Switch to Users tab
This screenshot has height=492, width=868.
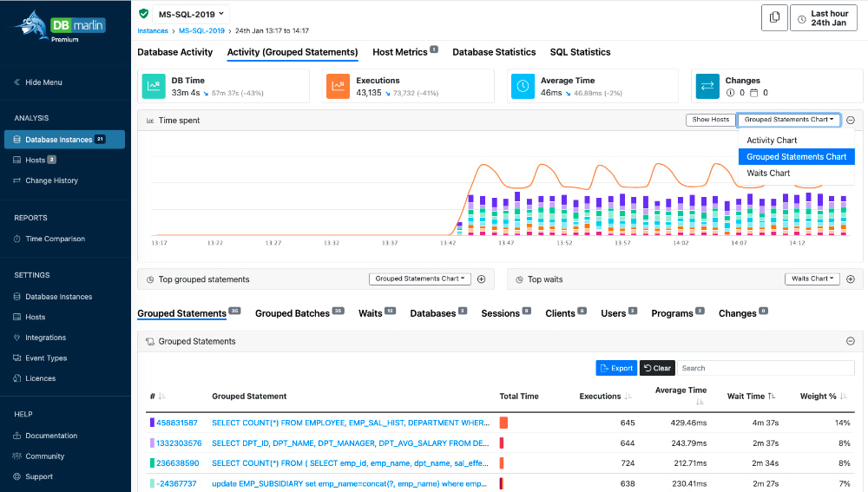pyautogui.click(x=614, y=314)
